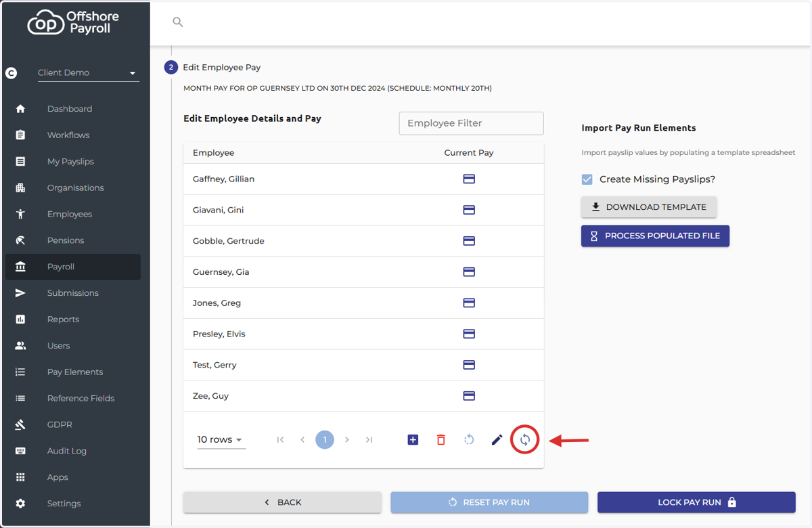Viewport: 812px width, 528px height.
Task: Click the Download Template button
Action: coord(649,207)
